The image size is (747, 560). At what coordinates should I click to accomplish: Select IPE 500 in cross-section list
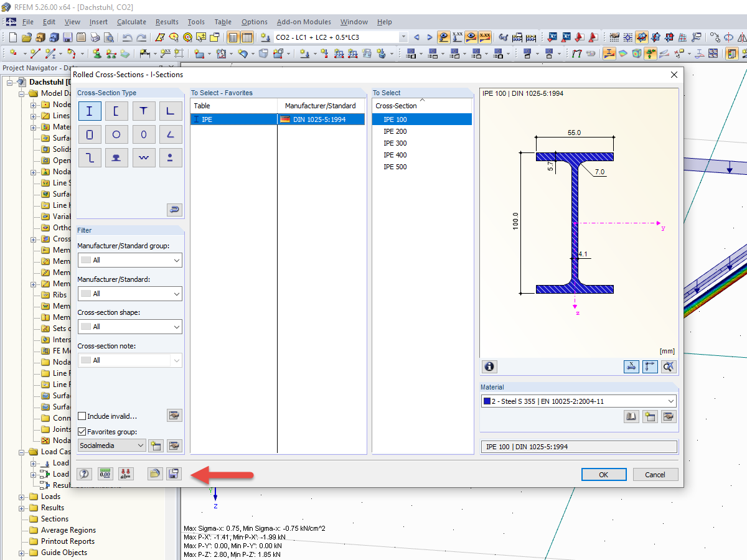click(x=421, y=167)
